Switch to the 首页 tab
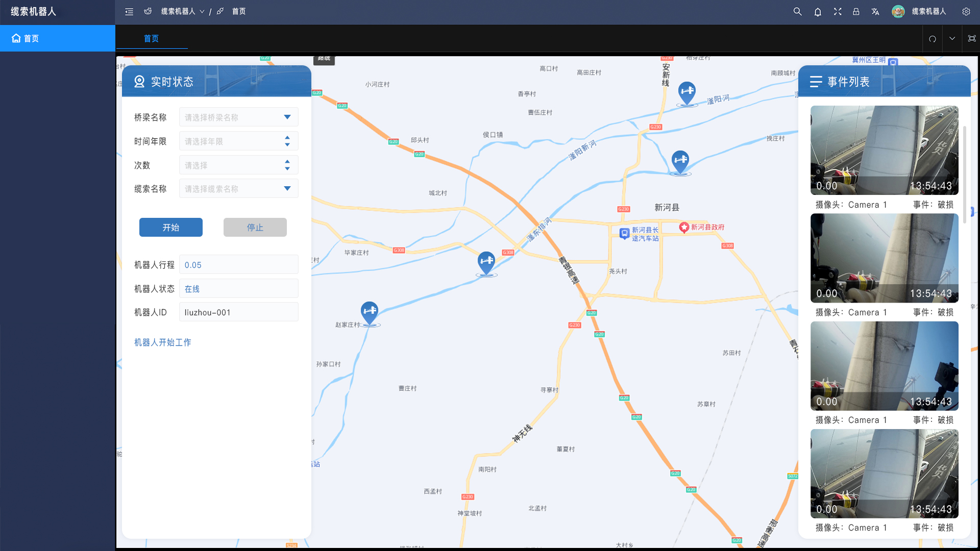This screenshot has height=551, width=980. pos(151,39)
